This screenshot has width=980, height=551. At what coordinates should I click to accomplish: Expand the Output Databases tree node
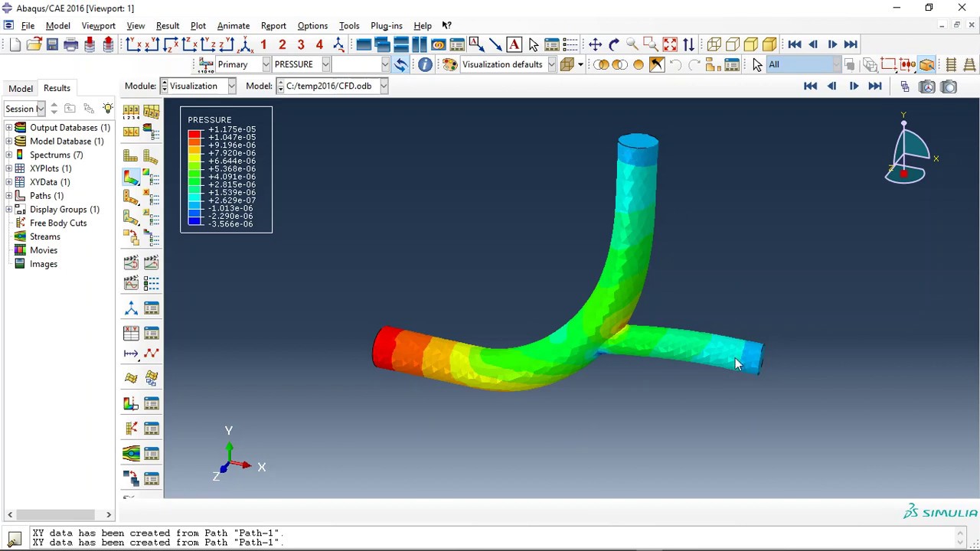tap(9, 128)
